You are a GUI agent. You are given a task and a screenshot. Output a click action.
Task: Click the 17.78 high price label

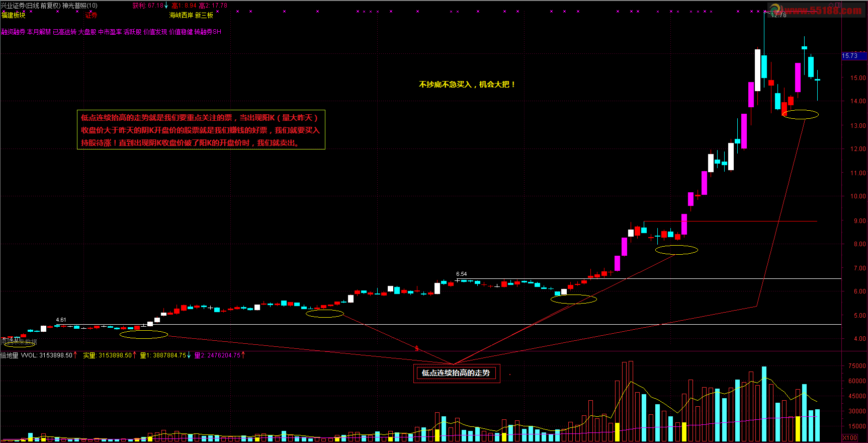[778, 15]
